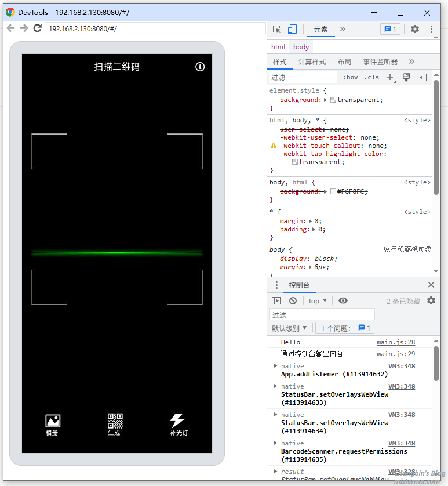Click the tap-highlight-color transparent swatch

click(x=295, y=162)
